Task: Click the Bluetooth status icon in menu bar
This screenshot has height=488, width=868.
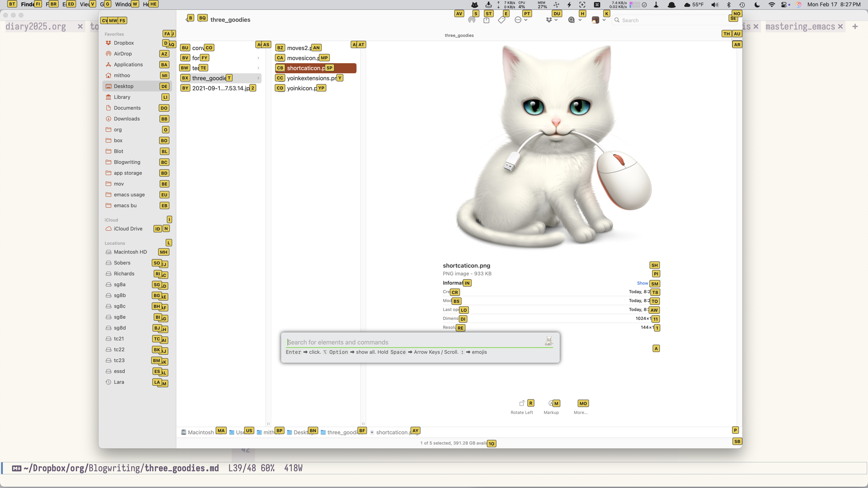Action: [728, 4]
